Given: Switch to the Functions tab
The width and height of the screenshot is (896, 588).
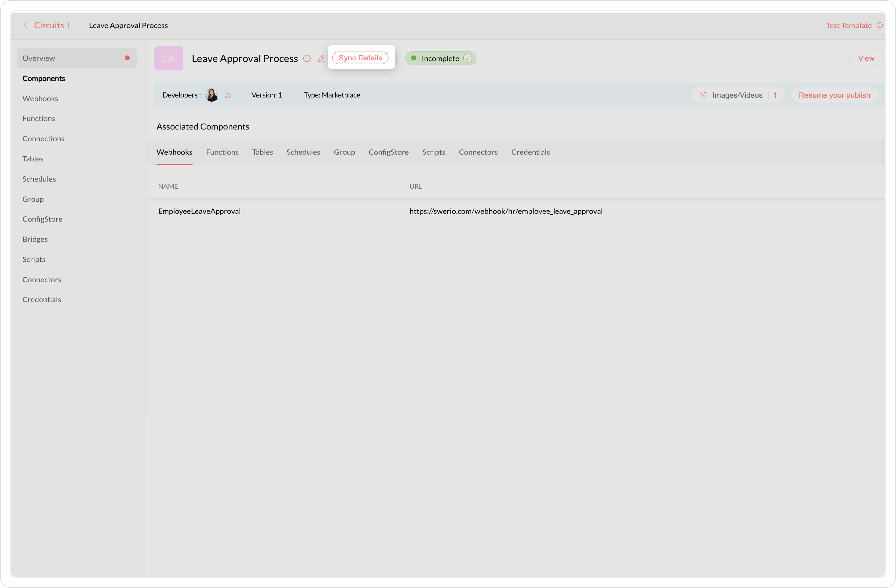Looking at the screenshot, I should coord(222,152).
